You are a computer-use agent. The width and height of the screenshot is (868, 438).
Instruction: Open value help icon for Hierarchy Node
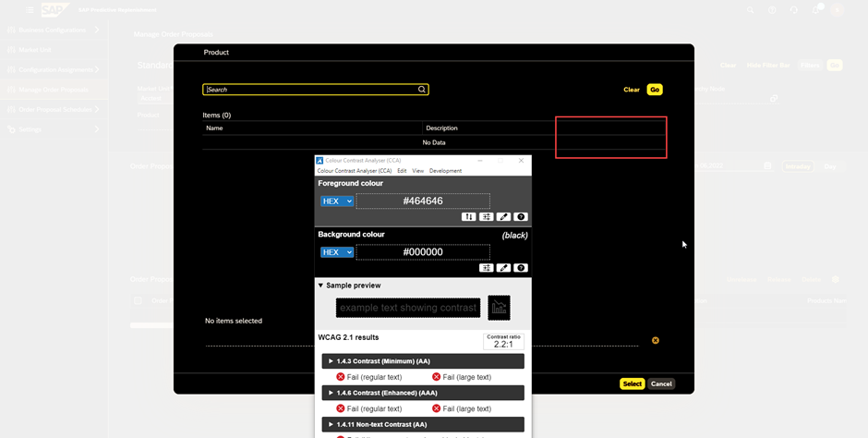(x=774, y=99)
